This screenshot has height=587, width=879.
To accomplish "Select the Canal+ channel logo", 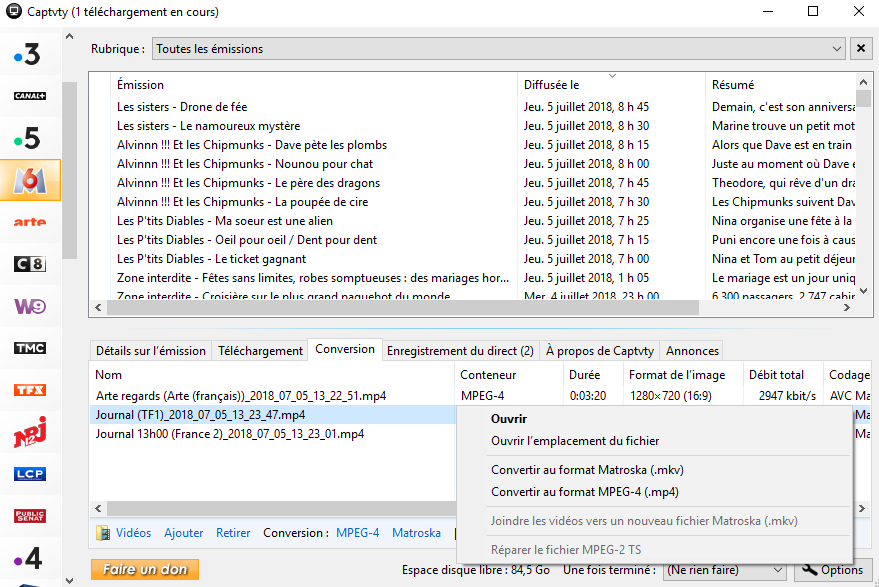I will [x=29, y=96].
